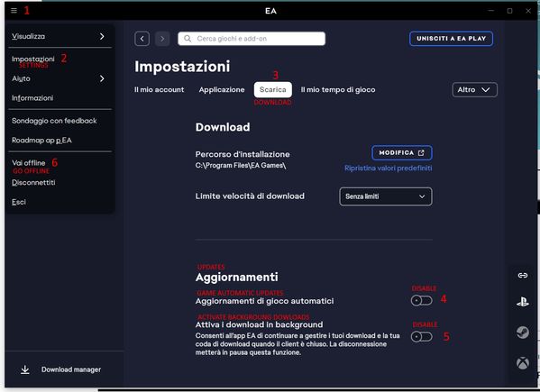Open the Senza limiti speed dropdown

(x=385, y=196)
